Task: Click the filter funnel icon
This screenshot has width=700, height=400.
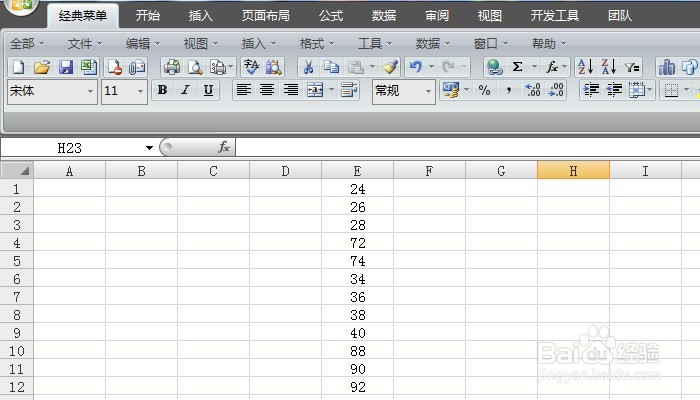Action: (632, 67)
